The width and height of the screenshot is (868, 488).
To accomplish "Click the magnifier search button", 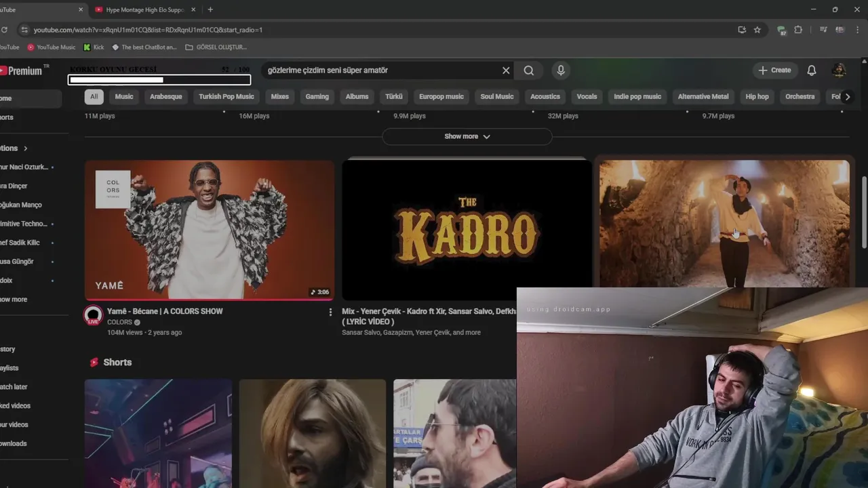I will [529, 70].
